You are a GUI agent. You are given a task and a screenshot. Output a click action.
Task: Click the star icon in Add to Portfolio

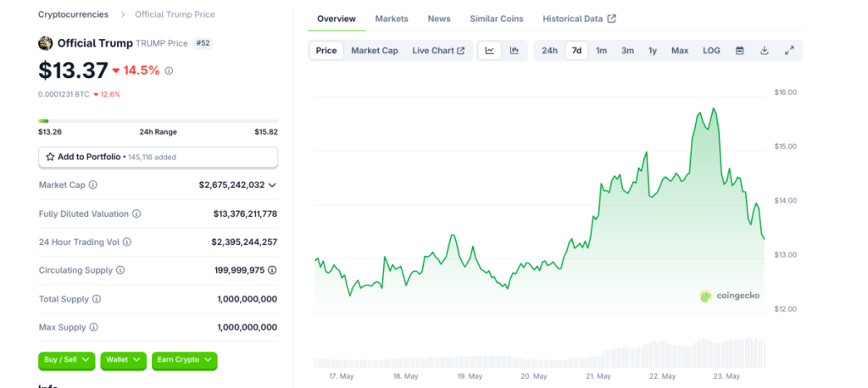coord(50,158)
